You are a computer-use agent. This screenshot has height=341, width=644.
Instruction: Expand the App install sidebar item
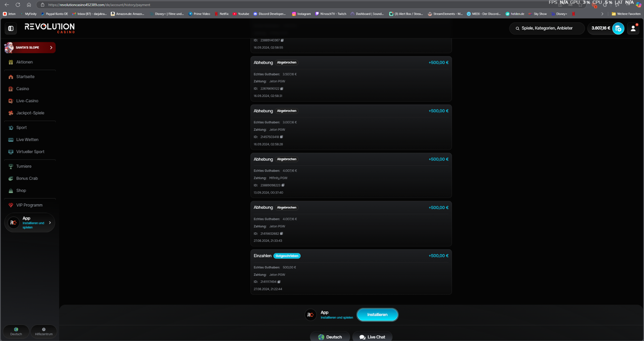pyautogui.click(x=50, y=222)
